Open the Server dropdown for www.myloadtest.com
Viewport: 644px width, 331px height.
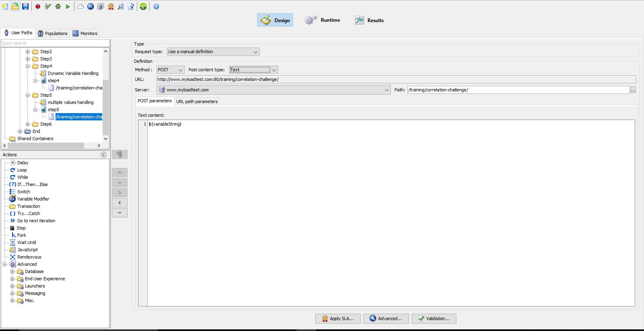coord(274,90)
